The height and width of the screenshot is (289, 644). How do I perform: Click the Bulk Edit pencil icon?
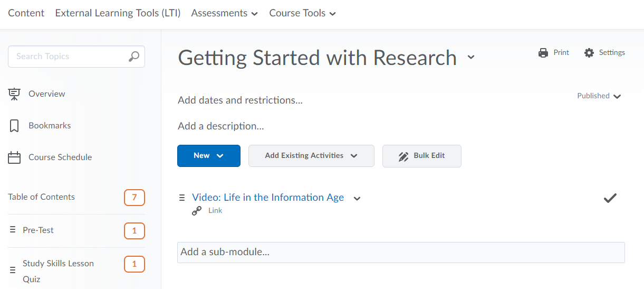pyautogui.click(x=403, y=156)
